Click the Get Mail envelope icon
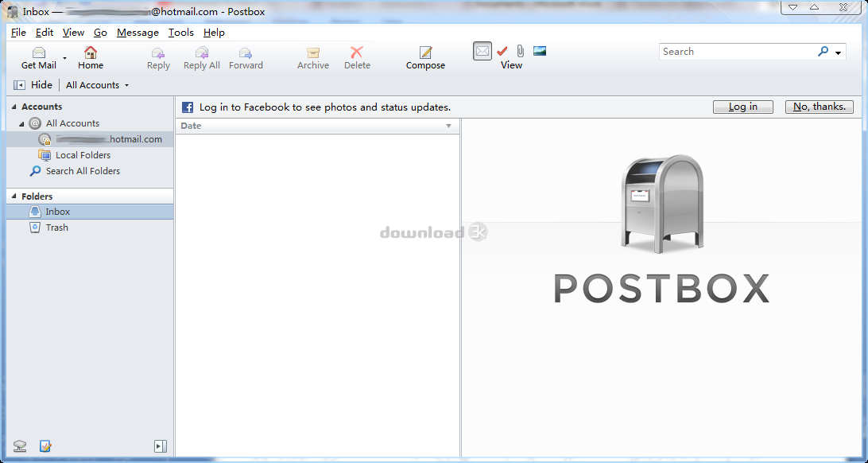Screen dimensions: 868x463 click(38, 53)
